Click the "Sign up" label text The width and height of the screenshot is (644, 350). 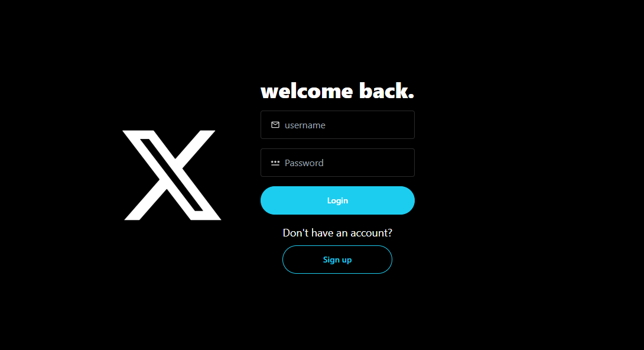tap(337, 260)
